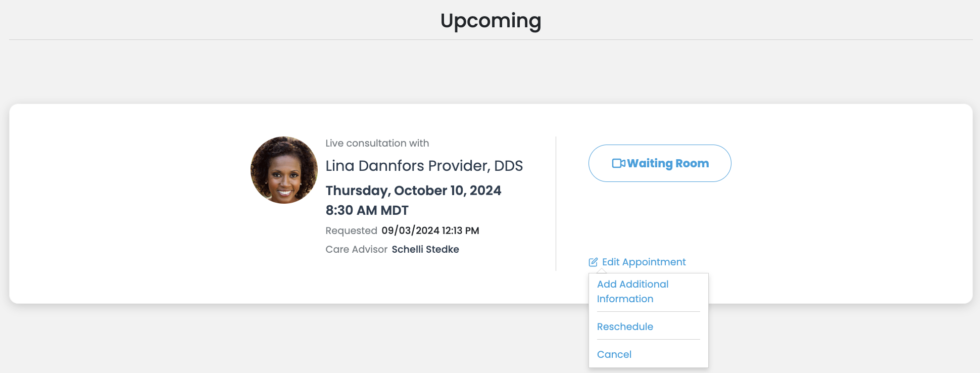Choose Add Additional Information from the menu
980x373 pixels.
click(632, 291)
